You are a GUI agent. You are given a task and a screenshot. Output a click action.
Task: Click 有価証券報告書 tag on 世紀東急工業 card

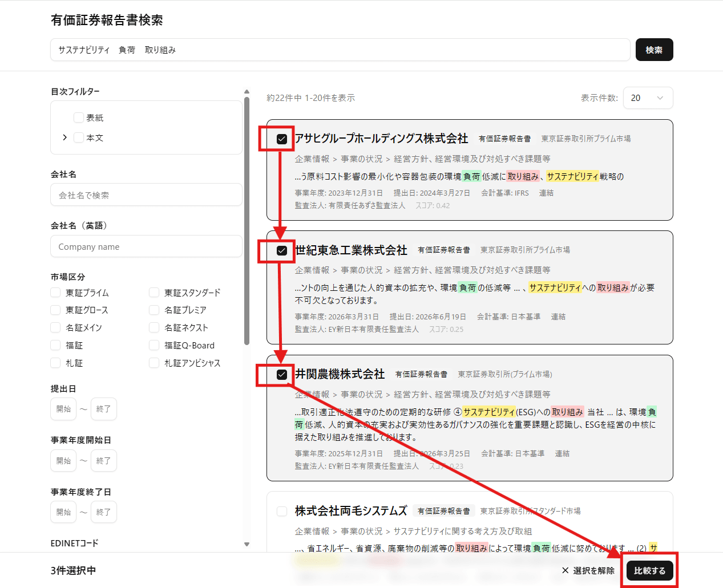444,250
